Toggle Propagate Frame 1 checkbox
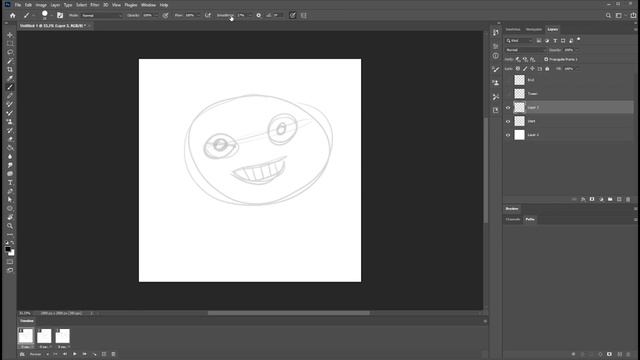This screenshot has height=360, width=640. 546,59
